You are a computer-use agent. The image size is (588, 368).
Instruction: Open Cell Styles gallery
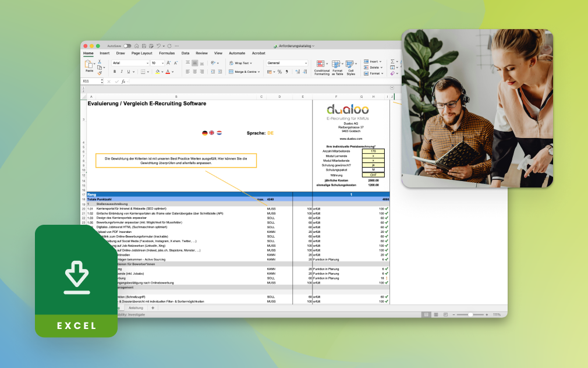pos(351,68)
